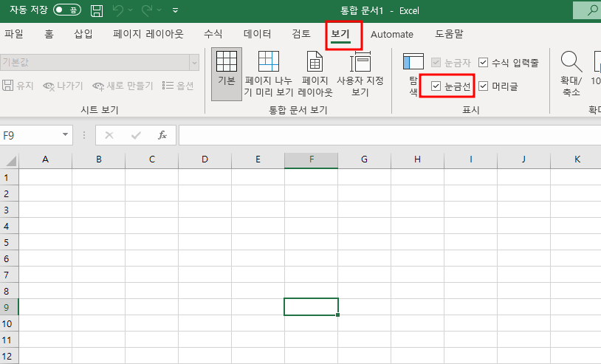Click the Enter checkmark formula bar icon
The image size is (601, 364).
coord(136,135)
